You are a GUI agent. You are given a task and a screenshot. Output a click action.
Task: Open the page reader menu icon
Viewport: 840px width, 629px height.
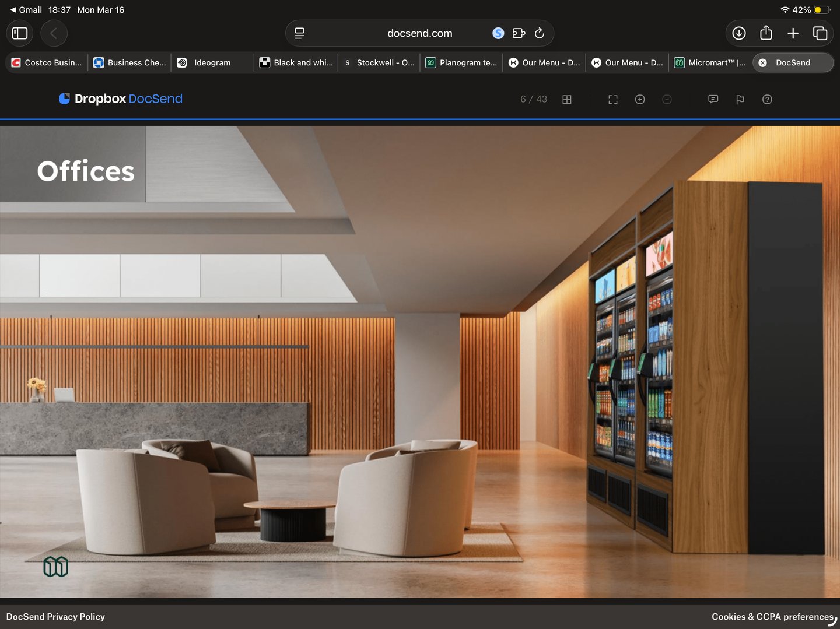pyautogui.click(x=299, y=33)
